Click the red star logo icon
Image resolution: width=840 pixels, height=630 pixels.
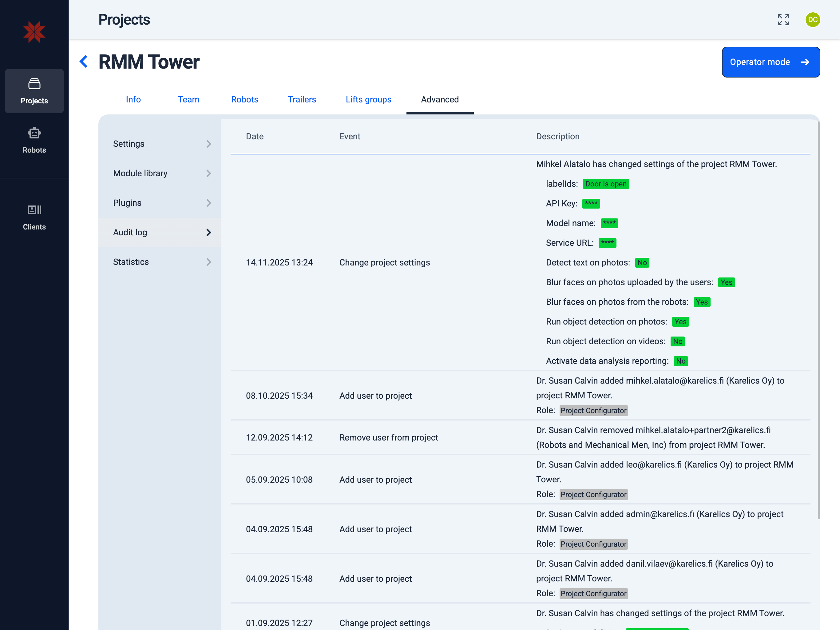click(x=34, y=32)
